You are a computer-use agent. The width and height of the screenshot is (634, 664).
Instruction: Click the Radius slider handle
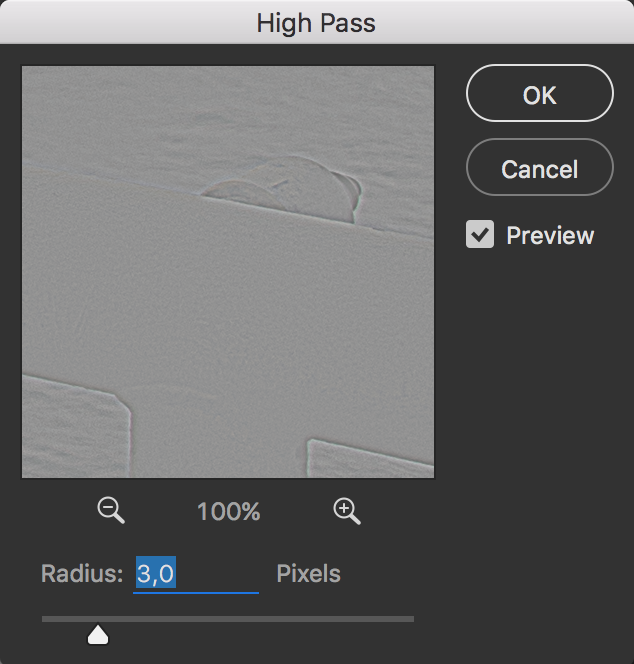coord(98,634)
